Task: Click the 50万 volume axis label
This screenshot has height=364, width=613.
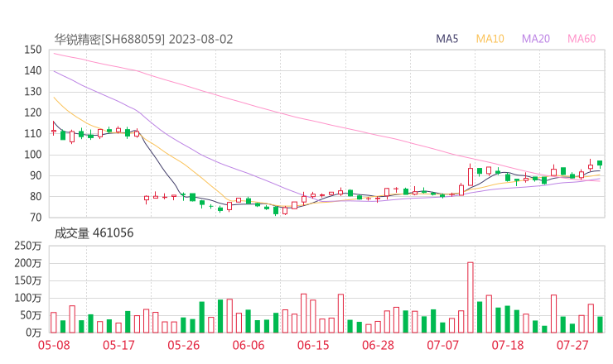Action: [31, 315]
